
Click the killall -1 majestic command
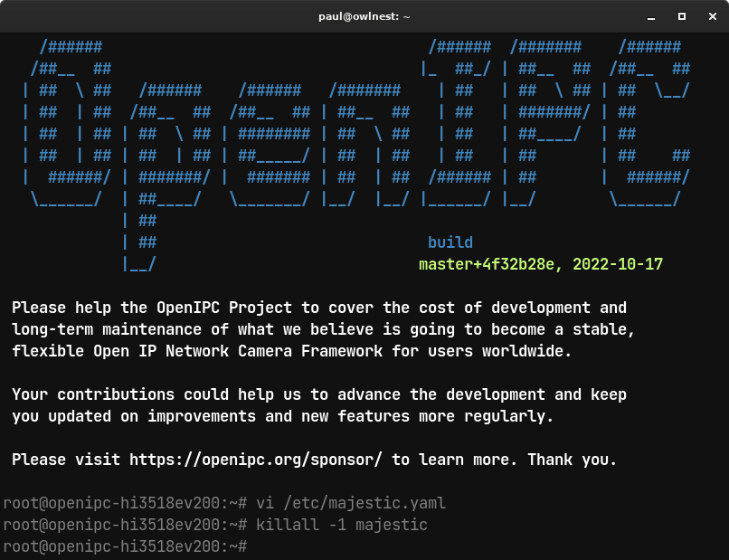pyautogui.click(x=342, y=525)
